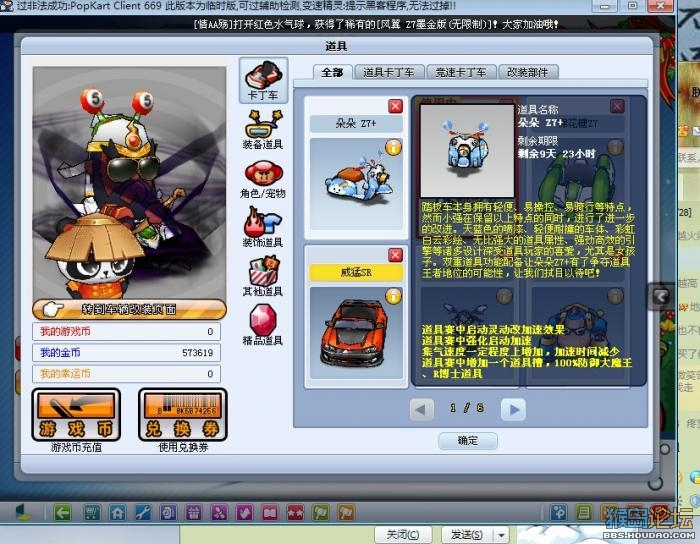Image resolution: width=700 pixels, height=544 pixels.
Task: Click the 我的游戏币 balance field
Action: click(126, 332)
